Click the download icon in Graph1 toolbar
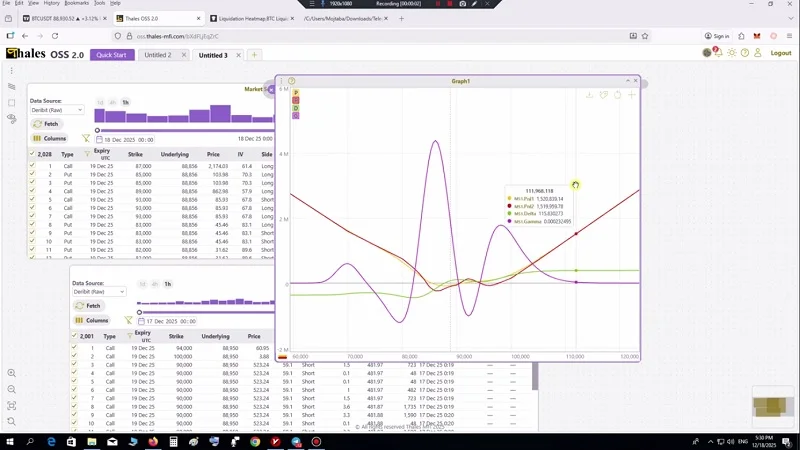The image size is (800, 450). 590,95
